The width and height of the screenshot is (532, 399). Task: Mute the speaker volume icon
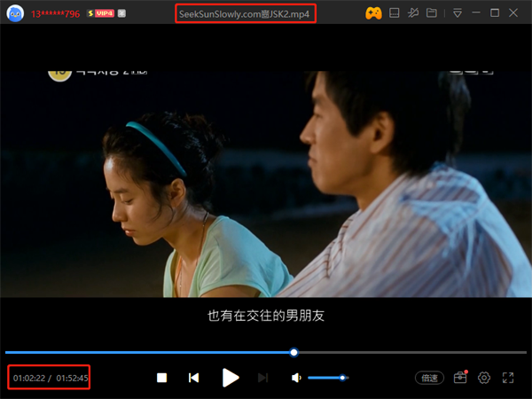tap(296, 378)
